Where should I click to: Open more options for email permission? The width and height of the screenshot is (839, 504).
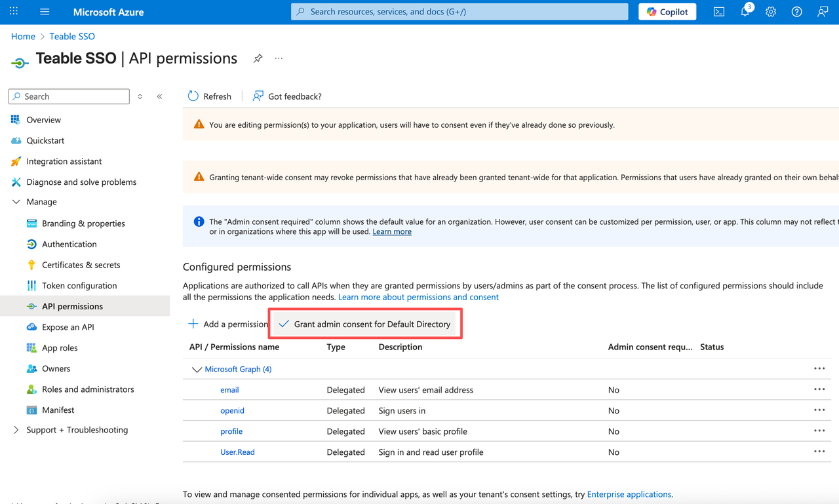[x=819, y=389]
